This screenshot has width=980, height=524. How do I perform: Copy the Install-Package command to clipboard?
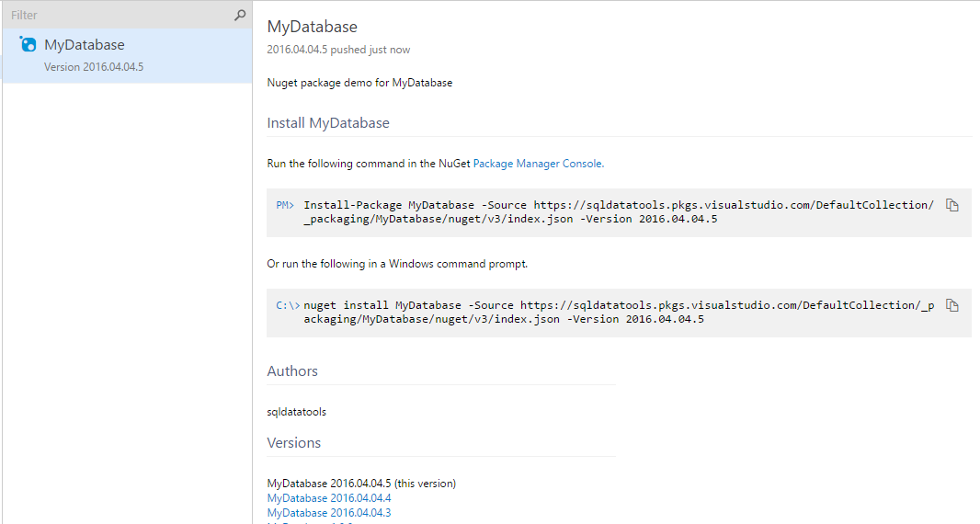(952, 205)
